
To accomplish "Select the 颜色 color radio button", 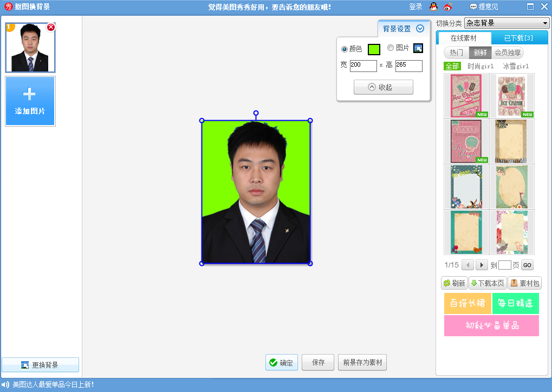I will (x=345, y=49).
